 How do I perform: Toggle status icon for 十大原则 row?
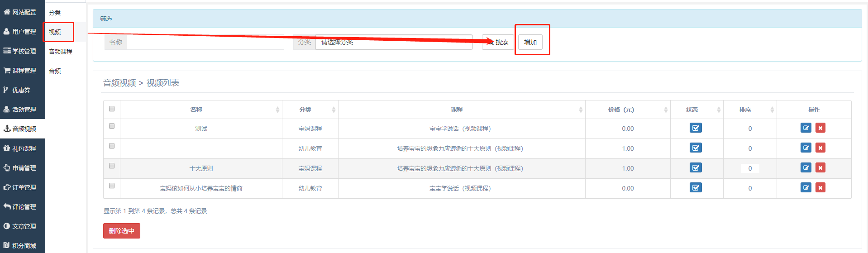[x=696, y=168]
